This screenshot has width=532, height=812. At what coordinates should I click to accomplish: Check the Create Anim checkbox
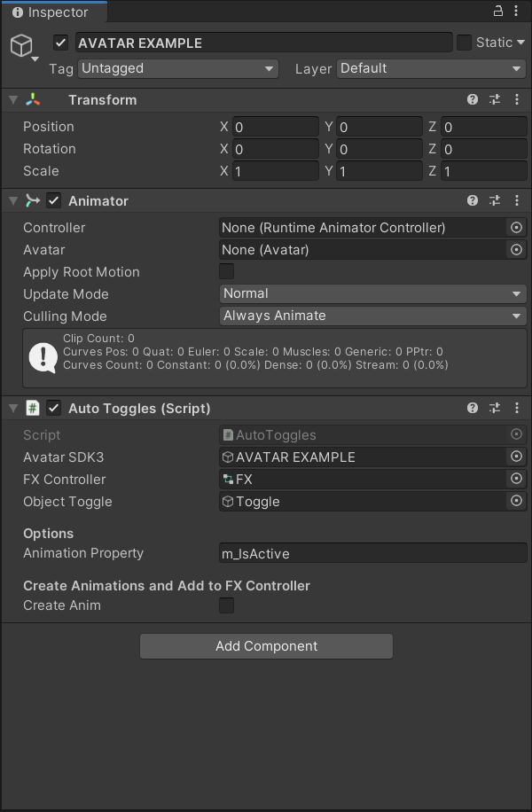(x=227, y=605)
